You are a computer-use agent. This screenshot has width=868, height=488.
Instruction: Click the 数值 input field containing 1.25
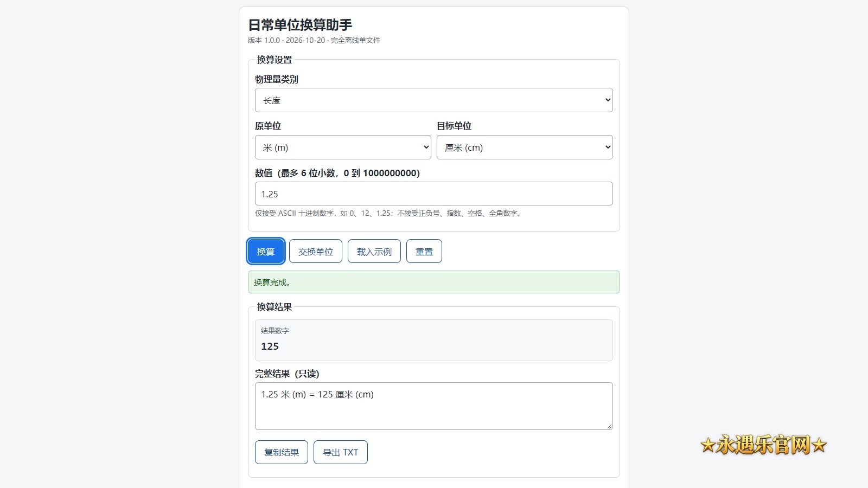click(434, 194)
